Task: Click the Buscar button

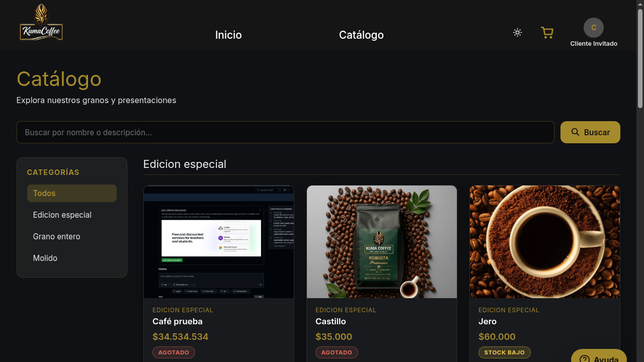Action: tap(590, 132)
